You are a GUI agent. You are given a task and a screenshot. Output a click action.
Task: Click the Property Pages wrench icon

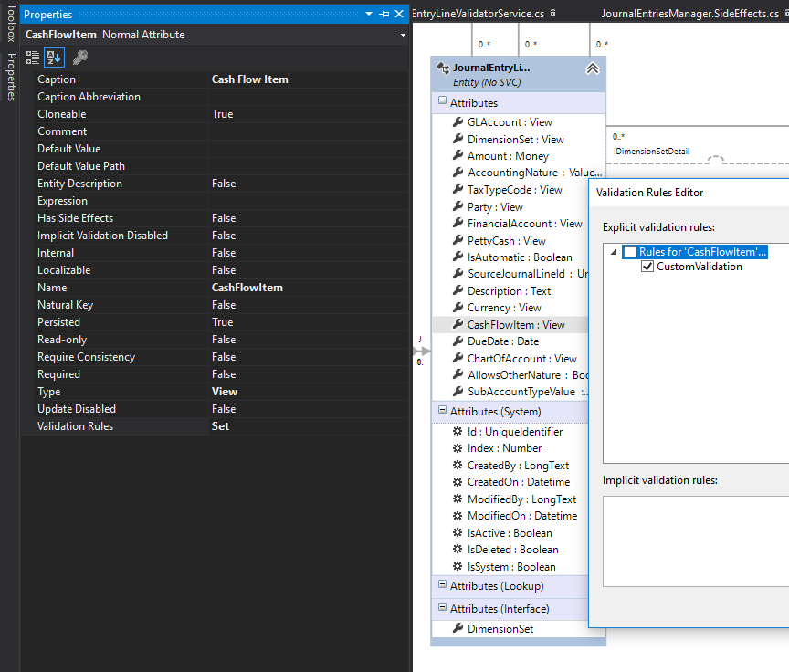[x=80, y=58]
